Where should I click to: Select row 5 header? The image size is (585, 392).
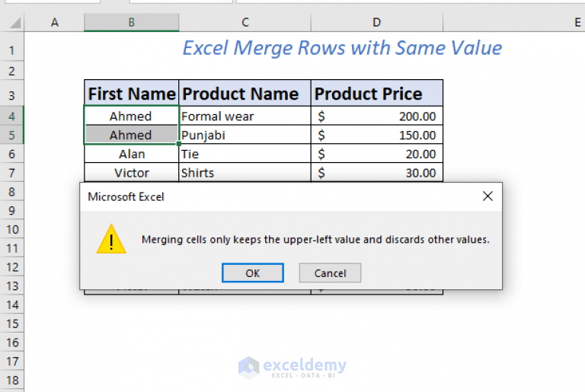[x=12, y=135]
